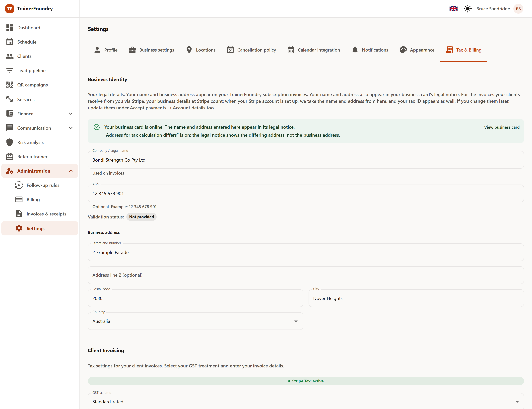This screenshot has width=532, height=409.
Task: Click the Lead pipeline filter icon
Action: coord(9,71)
